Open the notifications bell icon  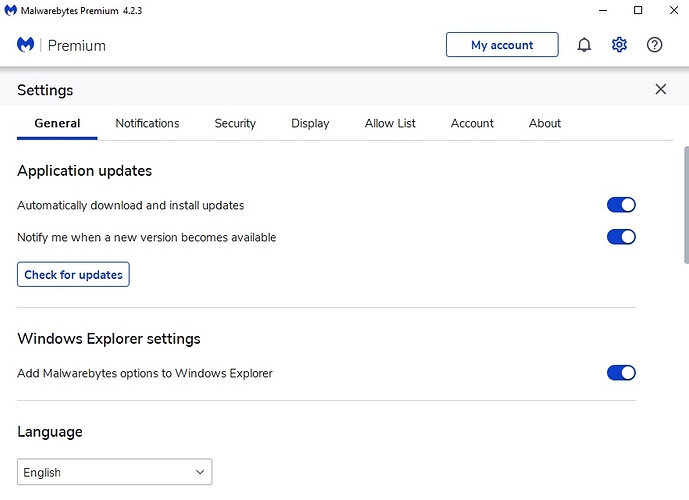[x=584, y=45]
